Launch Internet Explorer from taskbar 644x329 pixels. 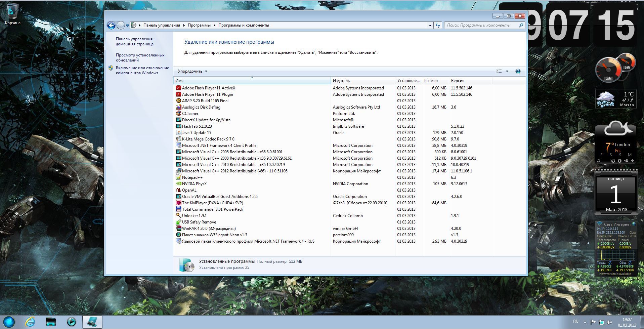click(x=30, y=322)
